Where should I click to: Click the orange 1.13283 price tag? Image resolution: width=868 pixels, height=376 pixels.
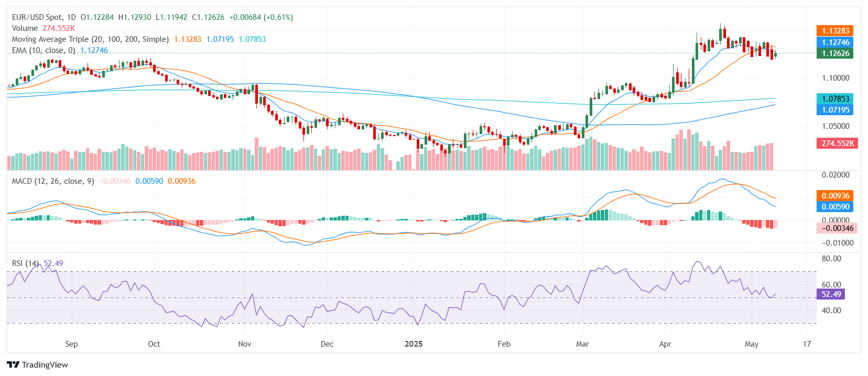pyautogui.click(x=835, y=31)
